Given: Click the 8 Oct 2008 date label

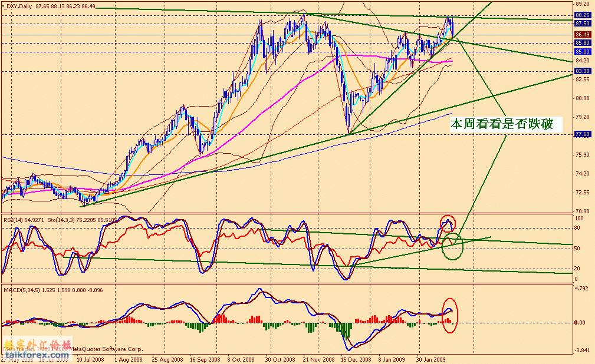Looking at the screenshot, I should click(x=241, y=359).
